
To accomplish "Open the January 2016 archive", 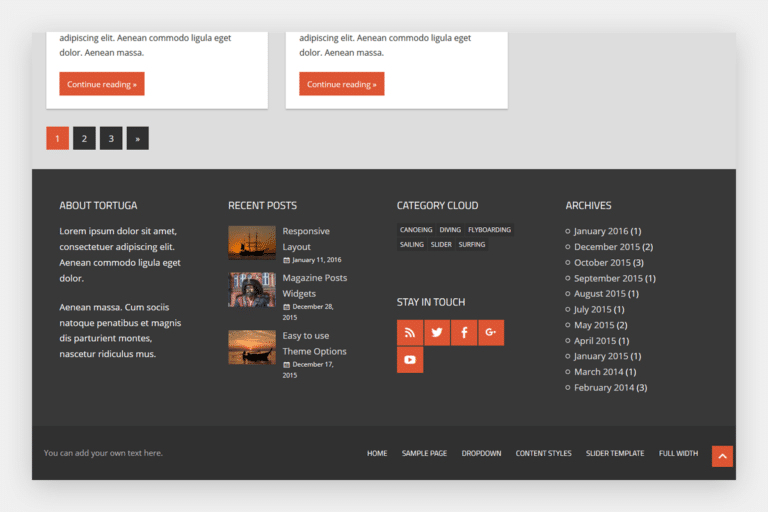I will (601, 231).
